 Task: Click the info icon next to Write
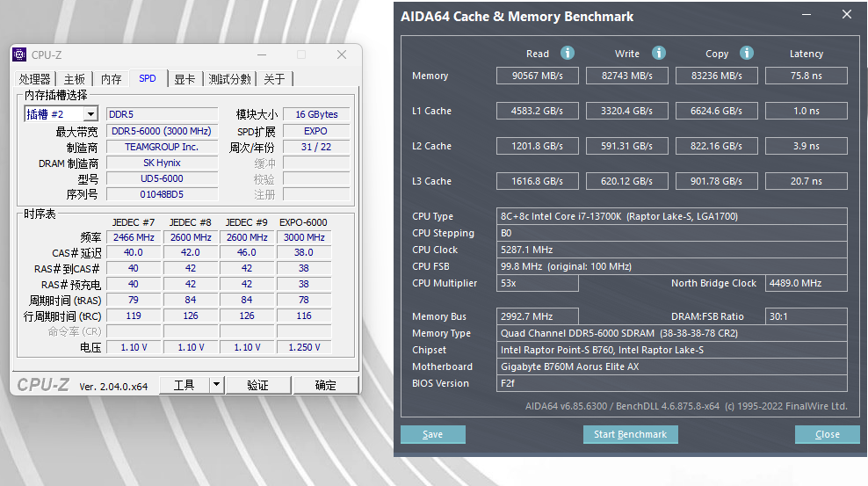coord(659,53)
